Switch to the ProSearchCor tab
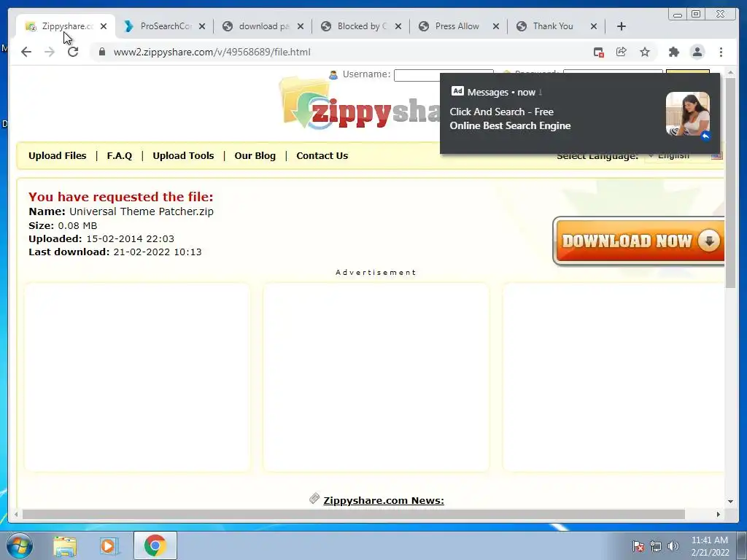Viewport: 747px width, 560px height. [165, 26]
